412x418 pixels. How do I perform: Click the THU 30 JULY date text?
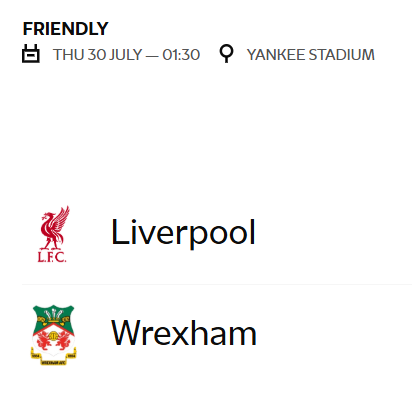tap(98, 55)
